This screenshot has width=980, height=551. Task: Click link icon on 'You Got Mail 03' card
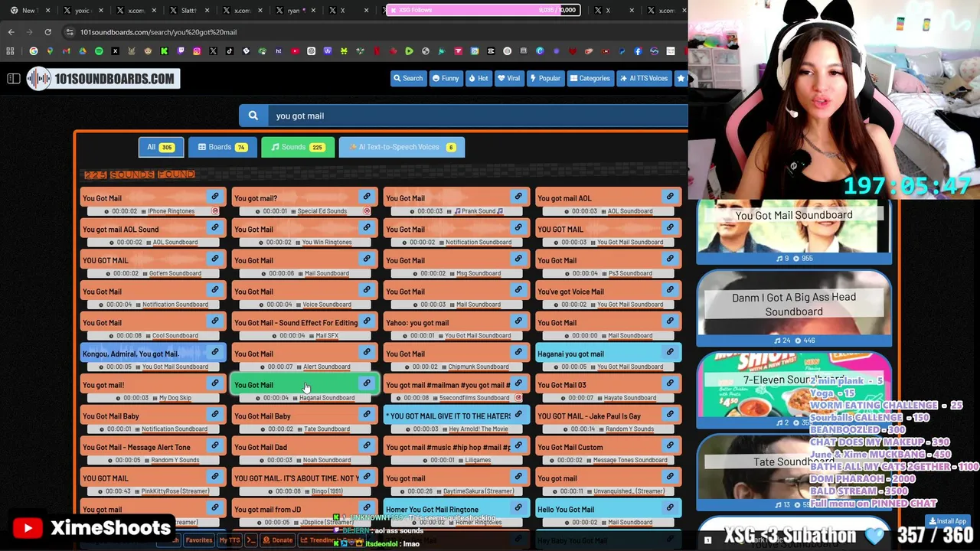click(x=670, y=384)
